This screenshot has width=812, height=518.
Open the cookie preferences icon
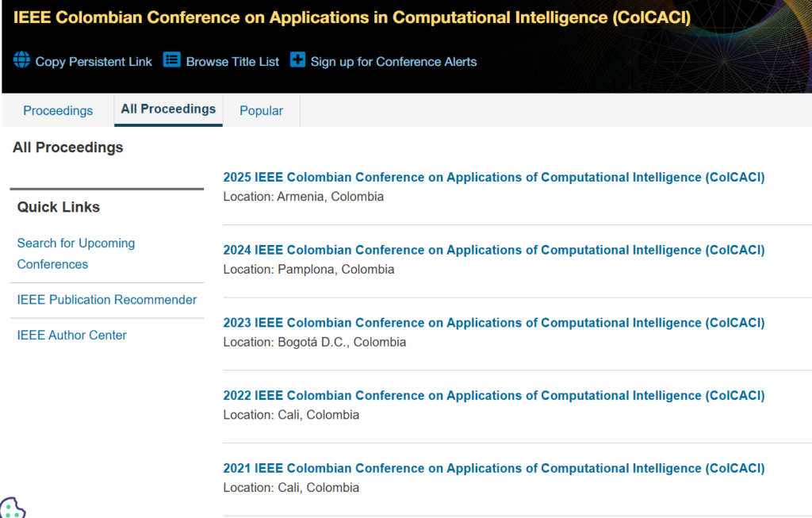[12, 508]
